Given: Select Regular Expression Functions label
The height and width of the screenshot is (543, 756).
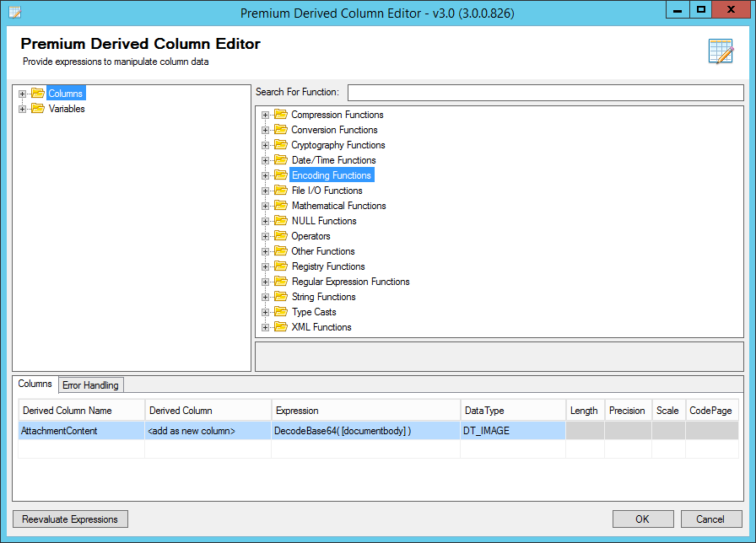Looking at the screenshot, I should pos(350,282).
